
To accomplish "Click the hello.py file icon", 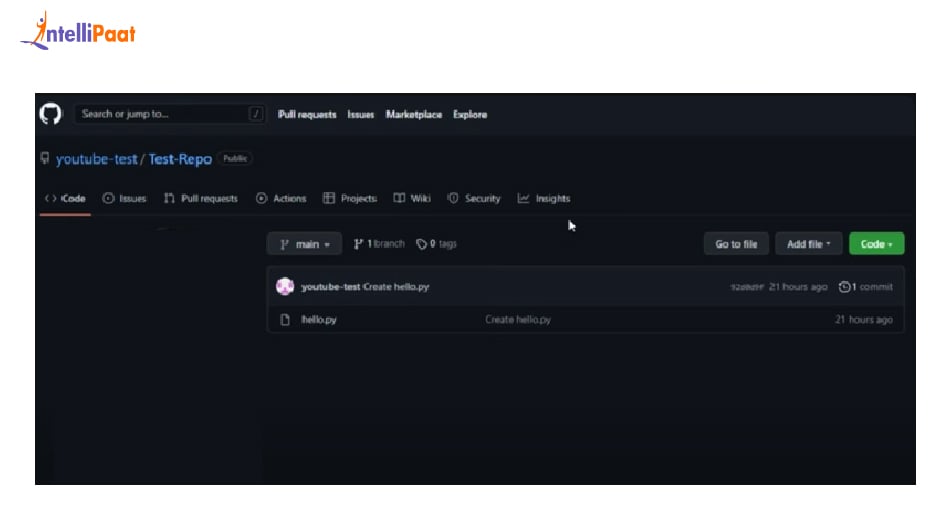I will click(285, 320).
